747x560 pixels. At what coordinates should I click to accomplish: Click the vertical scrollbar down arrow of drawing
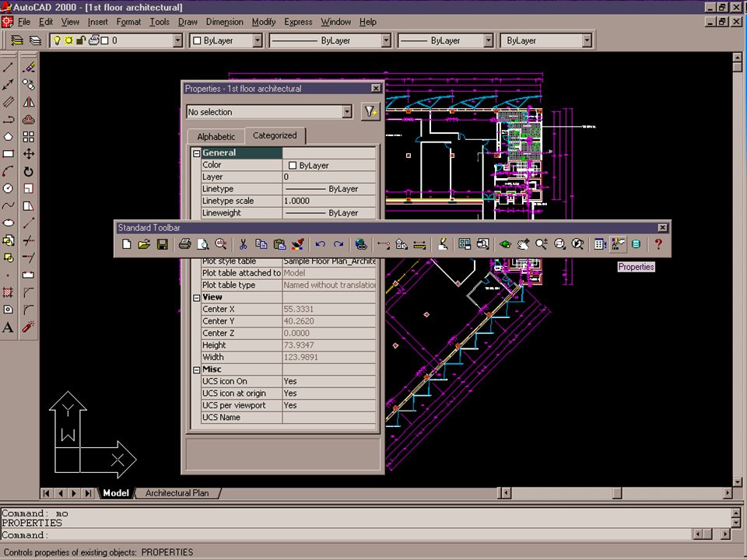point(738,482)
